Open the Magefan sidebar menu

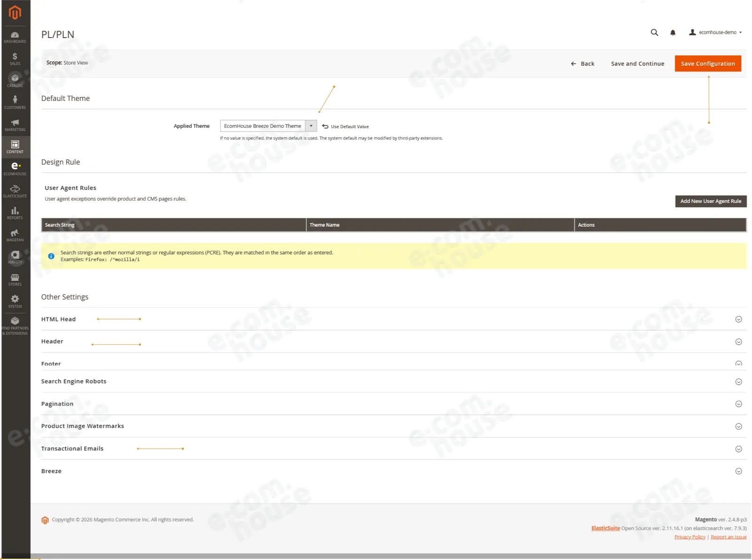pyautogui.click(x=15, y=235)
